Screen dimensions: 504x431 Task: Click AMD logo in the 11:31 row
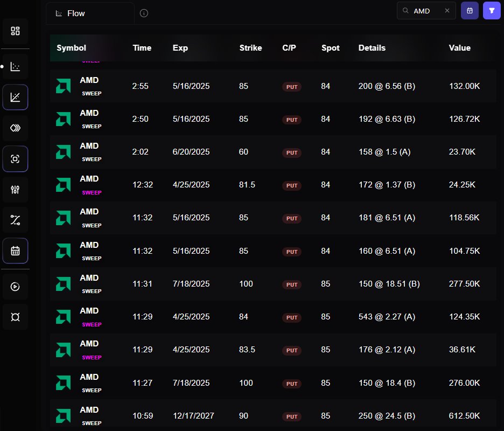coord(64,284)
